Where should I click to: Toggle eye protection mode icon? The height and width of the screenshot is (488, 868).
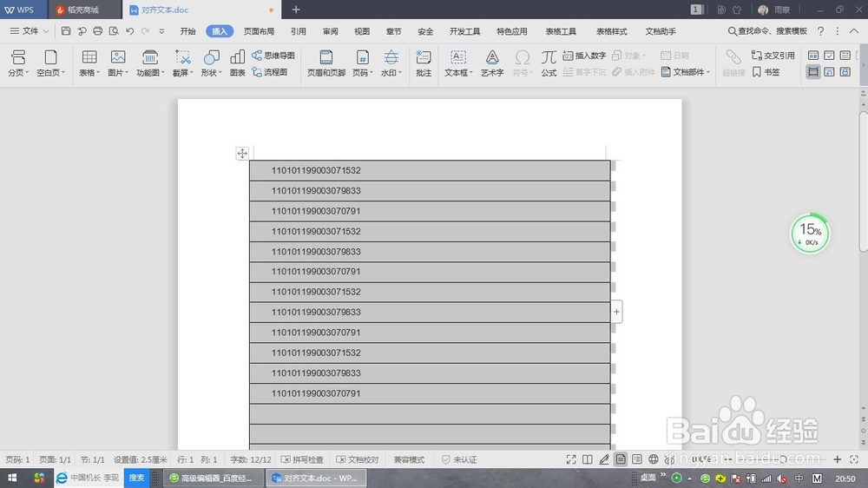(670, 459)
